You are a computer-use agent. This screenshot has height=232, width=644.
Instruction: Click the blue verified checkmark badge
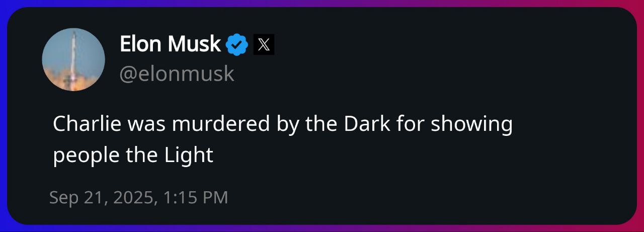236,45
